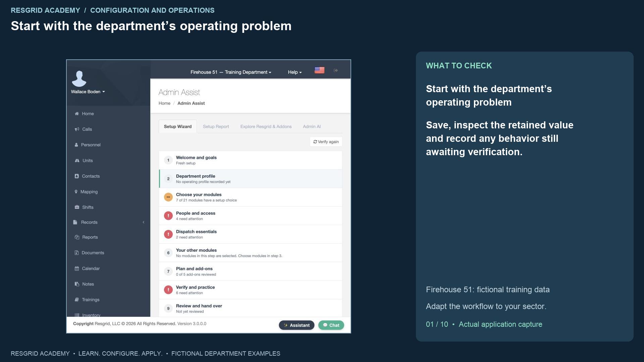The height and width of the screenshot is (362, 644).
Task: Click Wallace Boden's profile avatar
Action: coord(79,78)
